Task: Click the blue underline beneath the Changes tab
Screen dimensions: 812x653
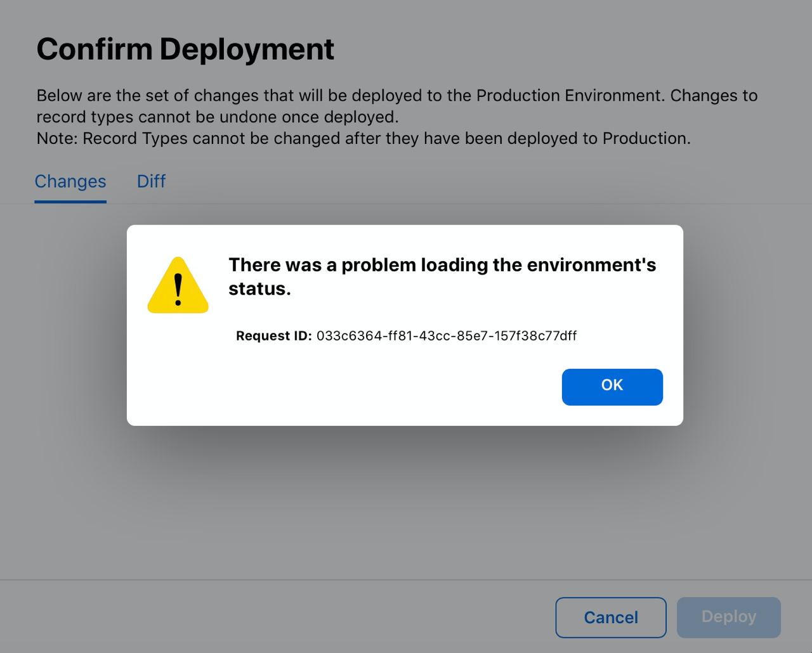Action: [x=70, y=202]
